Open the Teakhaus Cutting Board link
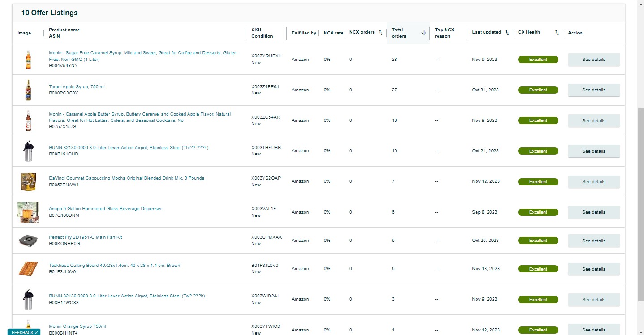Image resolution: width=644 pixels, height=335 pixels. click(x=114, y=266)
